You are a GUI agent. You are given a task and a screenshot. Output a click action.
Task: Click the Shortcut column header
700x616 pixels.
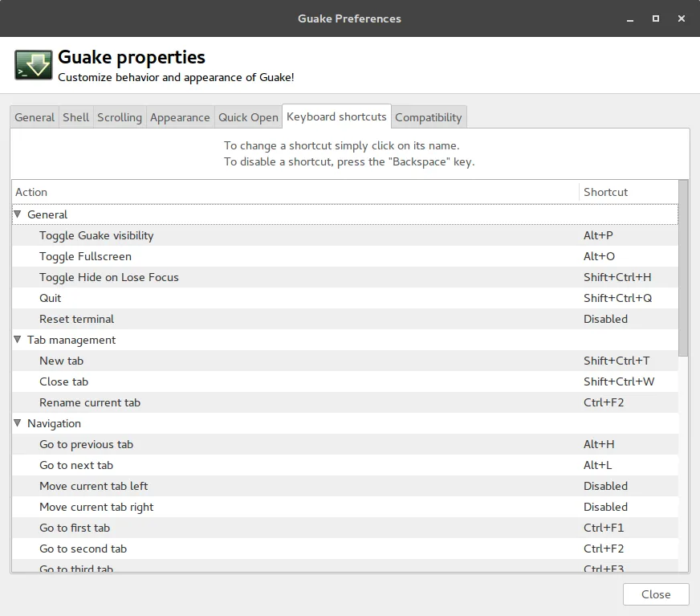tap(629, 192)
